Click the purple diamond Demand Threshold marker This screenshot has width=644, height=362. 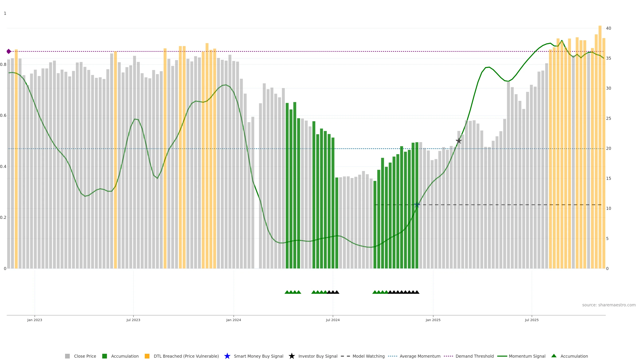coord(9,51)
